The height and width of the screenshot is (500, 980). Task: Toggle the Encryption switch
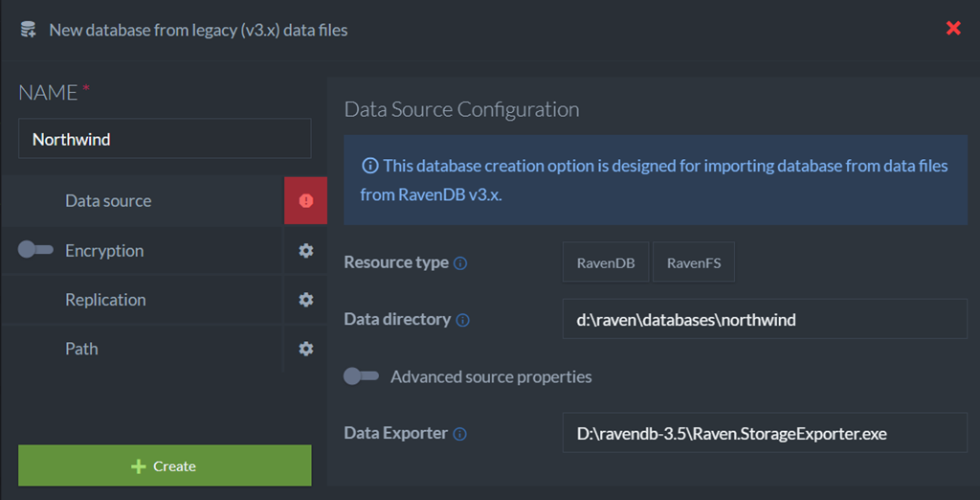tap(35, 250)
